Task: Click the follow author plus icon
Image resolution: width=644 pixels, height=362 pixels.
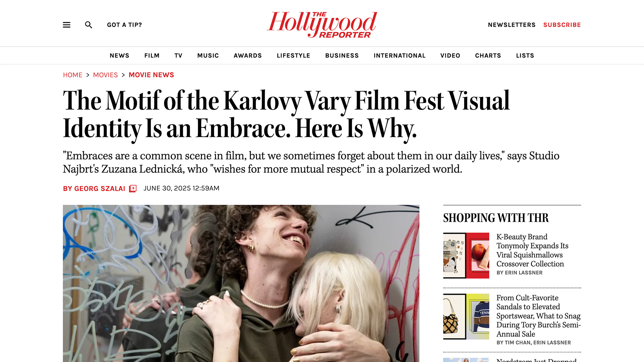Action: (x=133, y=188)
